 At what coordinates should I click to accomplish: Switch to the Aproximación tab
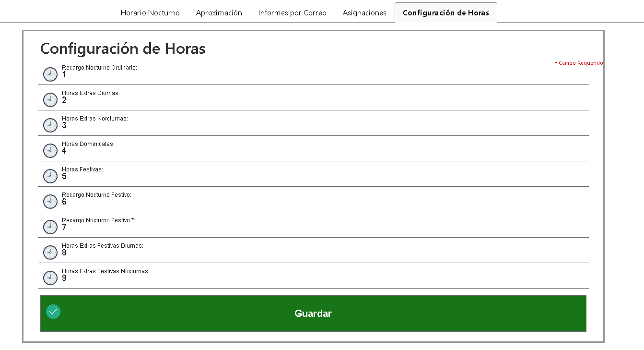pyautogui.click(x=219, y=13)
